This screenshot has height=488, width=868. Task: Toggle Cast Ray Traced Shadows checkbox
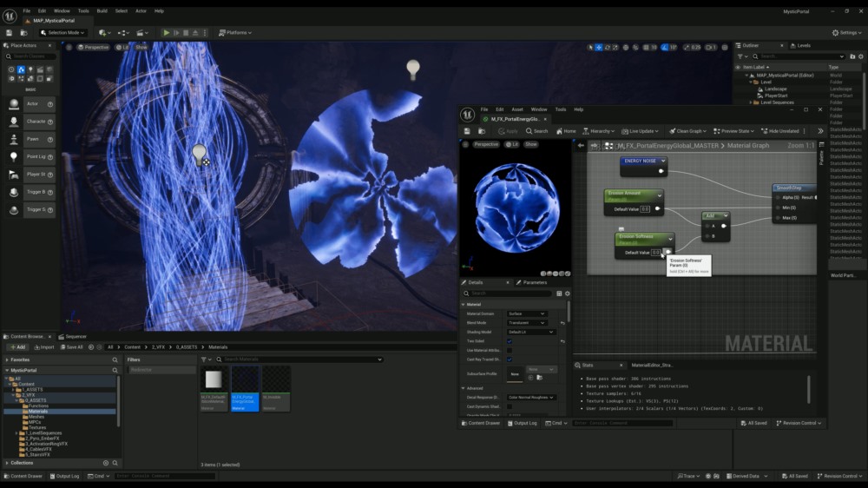(510, 359)
